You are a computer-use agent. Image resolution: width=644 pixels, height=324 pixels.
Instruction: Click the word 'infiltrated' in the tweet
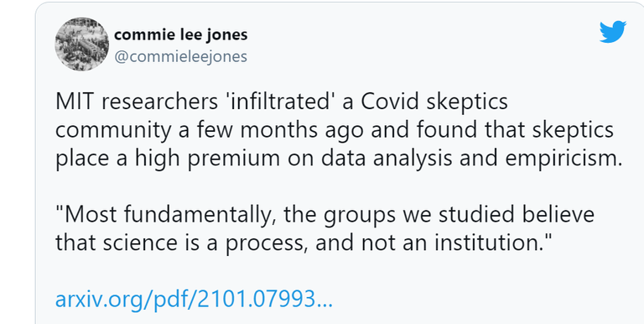282,102
